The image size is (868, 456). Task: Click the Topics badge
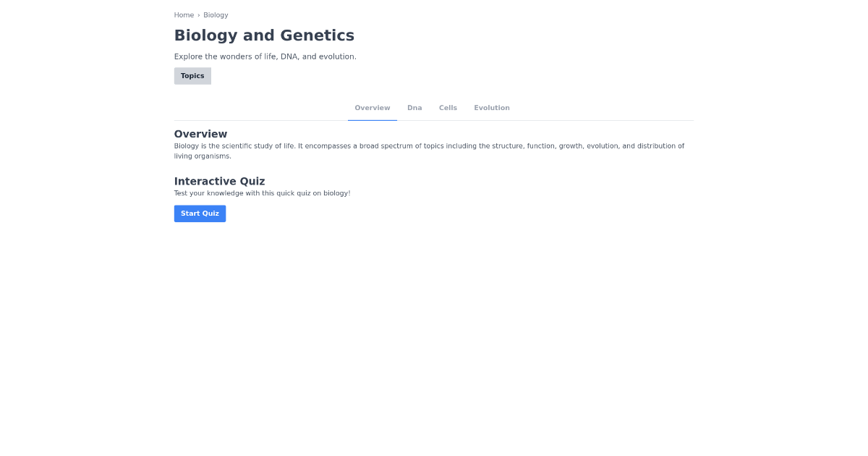point(192,76)
